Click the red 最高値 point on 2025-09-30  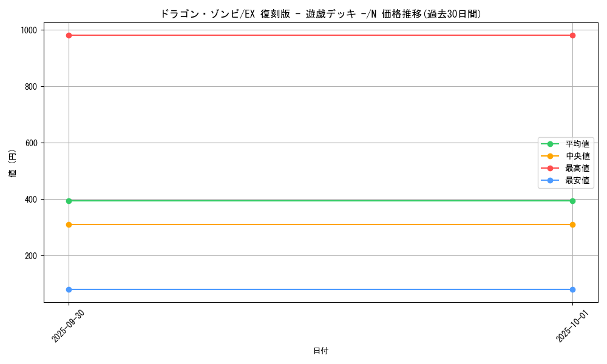click(x=69, y=35)
